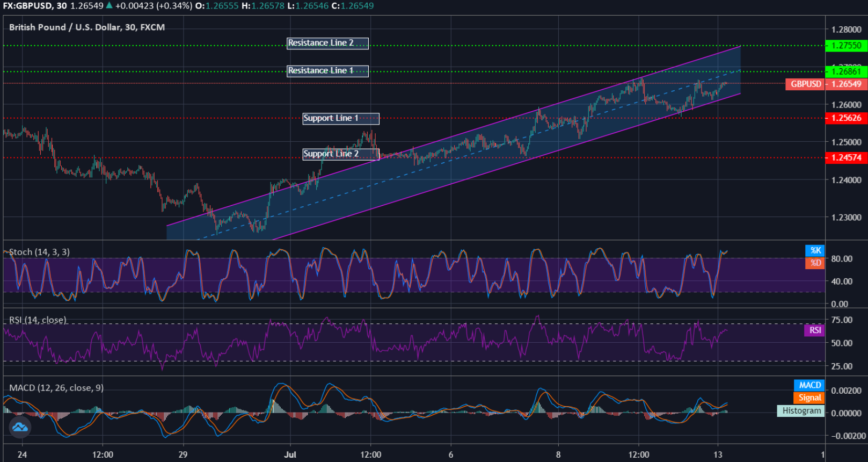Click the 75.00 RSI axis value
Screen dimensions: 868x462
click(842, 320)
